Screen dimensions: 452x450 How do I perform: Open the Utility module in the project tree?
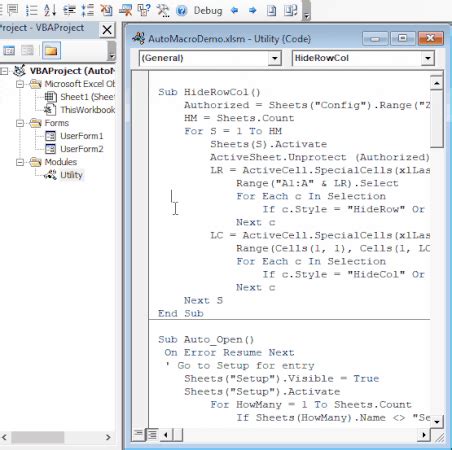(x=71, y=175)
